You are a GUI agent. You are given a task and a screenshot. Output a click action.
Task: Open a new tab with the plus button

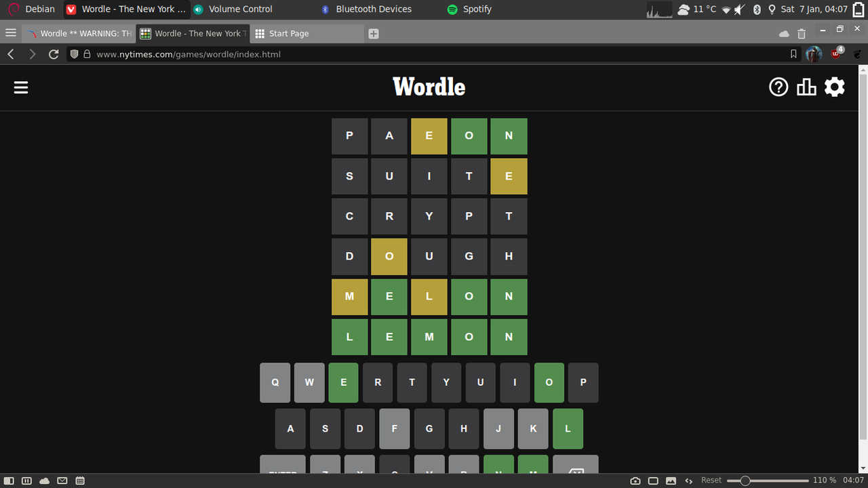click(x=374, y=33)
